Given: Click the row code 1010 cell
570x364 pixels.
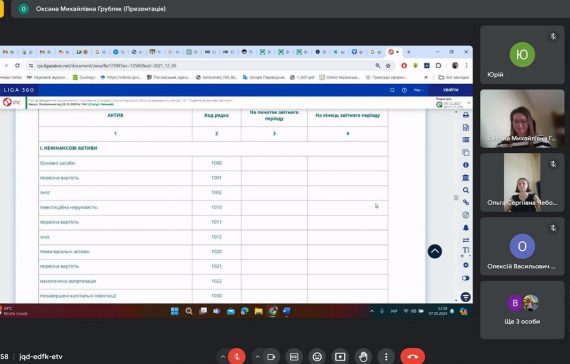Looking at the screenshot, I should pyautogui.click(x=217, y=208).
